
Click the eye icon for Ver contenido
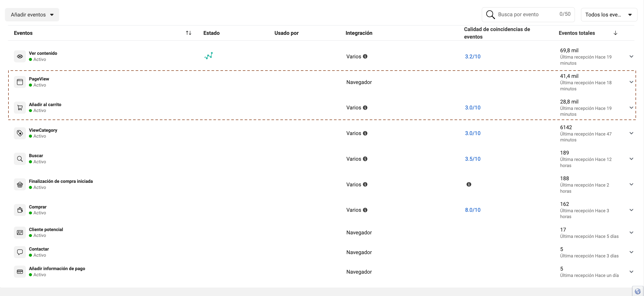point(20,56)
